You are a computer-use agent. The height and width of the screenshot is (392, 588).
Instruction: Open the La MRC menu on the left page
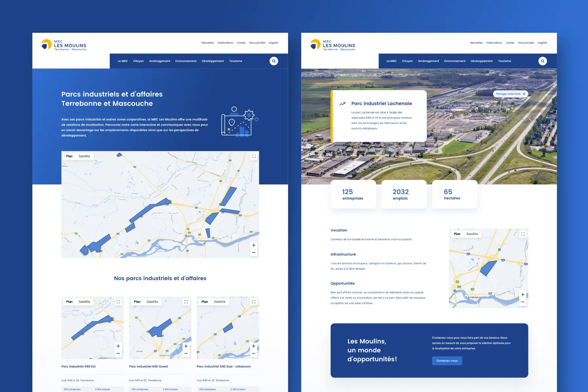(x=123, y=61)
